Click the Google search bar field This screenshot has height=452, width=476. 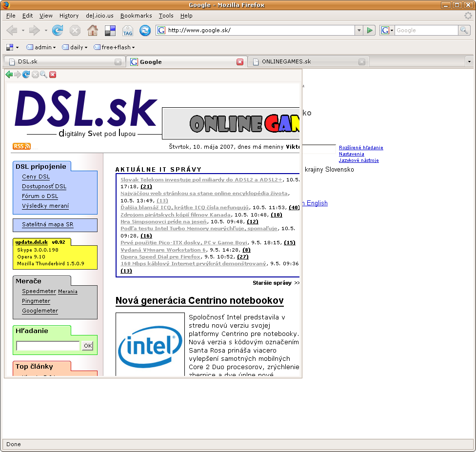(426, 30)
